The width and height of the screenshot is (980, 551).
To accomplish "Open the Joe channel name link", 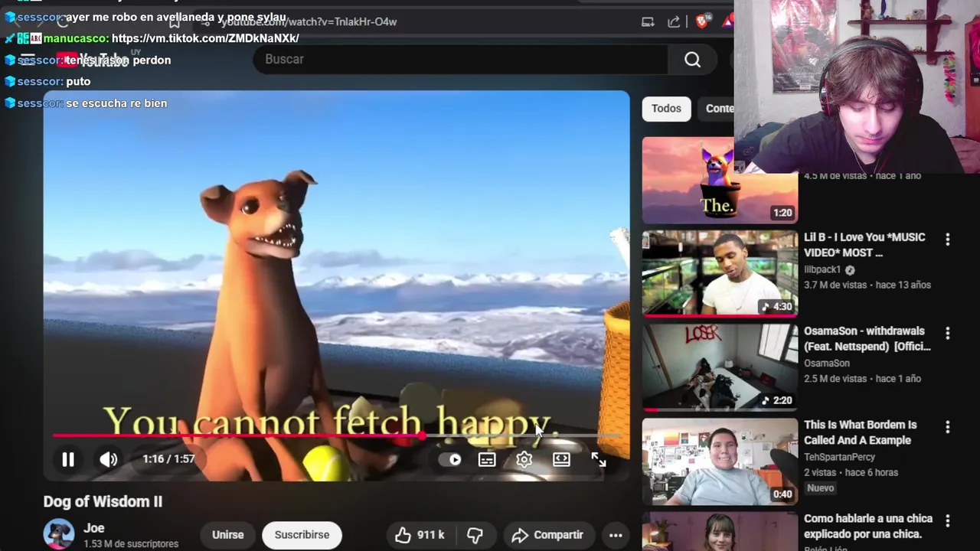I will coord(94,528).
